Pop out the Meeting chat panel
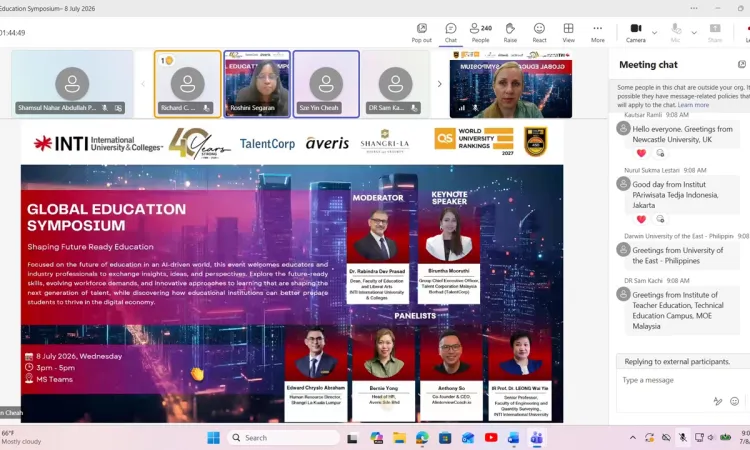Screen dimensions: 750x450 pyautogui.click(x=741, y=64)
